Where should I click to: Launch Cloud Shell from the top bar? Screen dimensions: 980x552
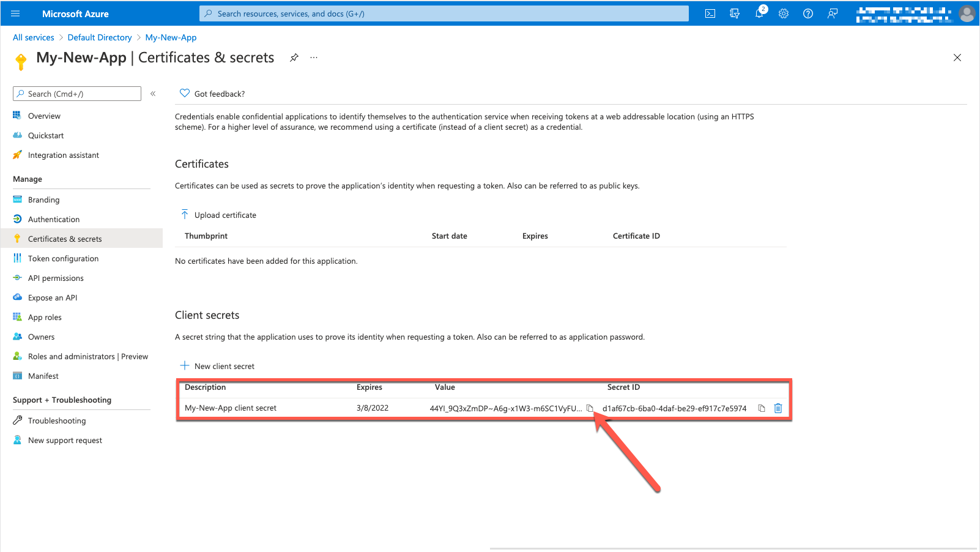coord(710,13)
